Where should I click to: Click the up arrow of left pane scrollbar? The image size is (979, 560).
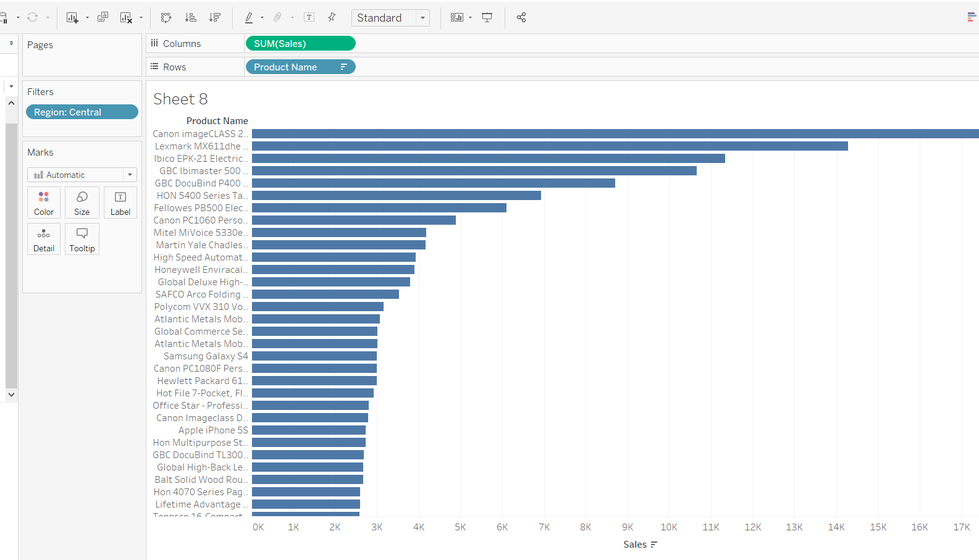[11, 103]
